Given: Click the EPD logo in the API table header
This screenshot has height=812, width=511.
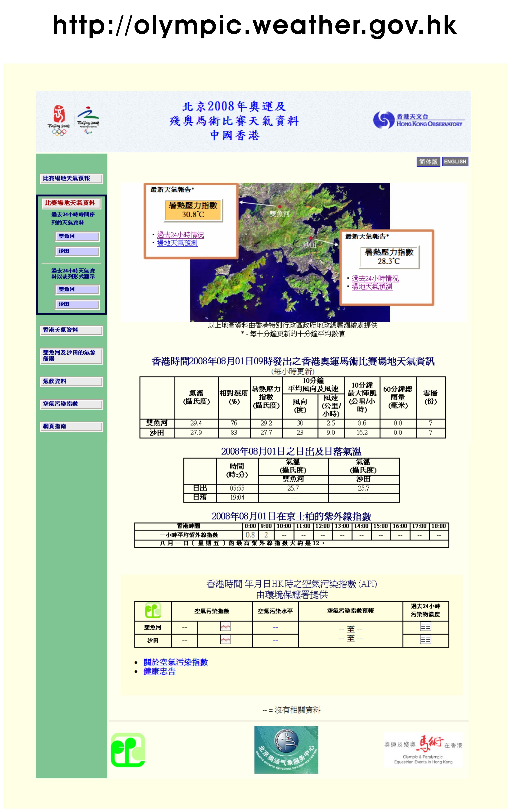Looking at the screenshot, I should 153,610.
